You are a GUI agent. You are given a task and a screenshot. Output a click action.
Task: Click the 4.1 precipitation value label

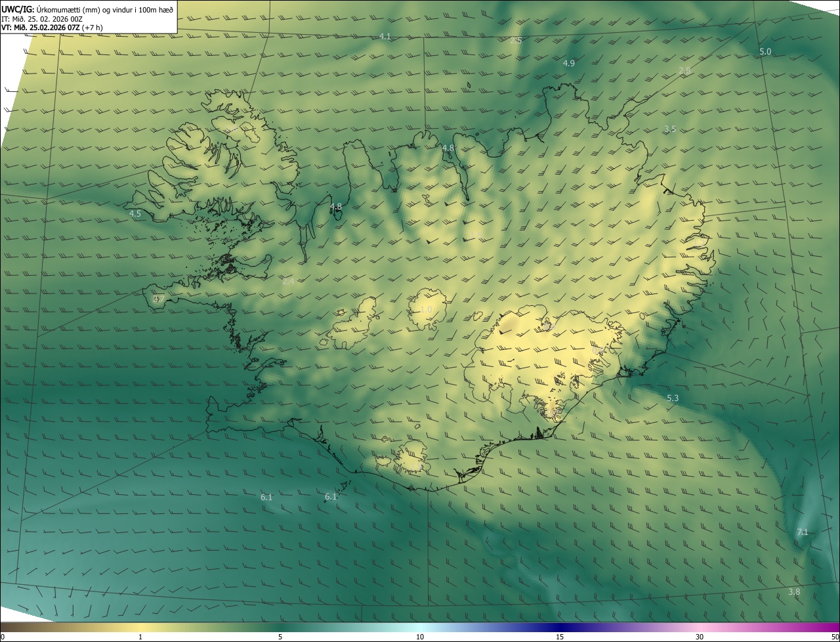pyautogui.click(x=385, y=37)
